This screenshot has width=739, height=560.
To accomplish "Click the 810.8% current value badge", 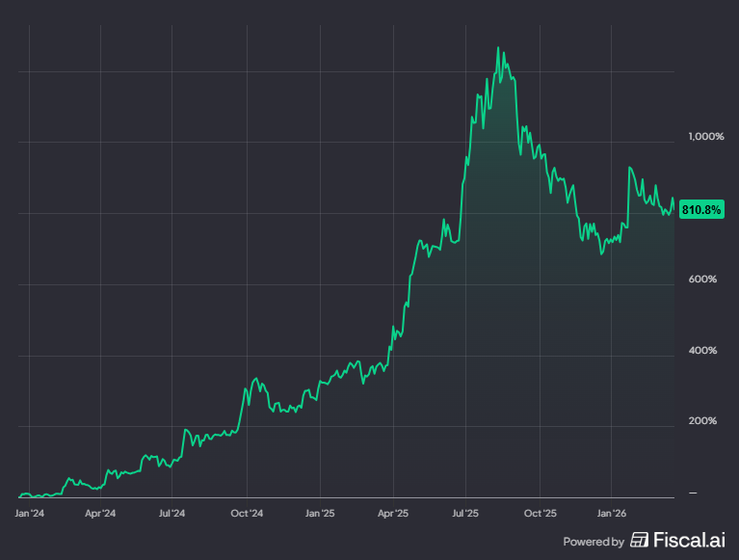I will 701,210.
